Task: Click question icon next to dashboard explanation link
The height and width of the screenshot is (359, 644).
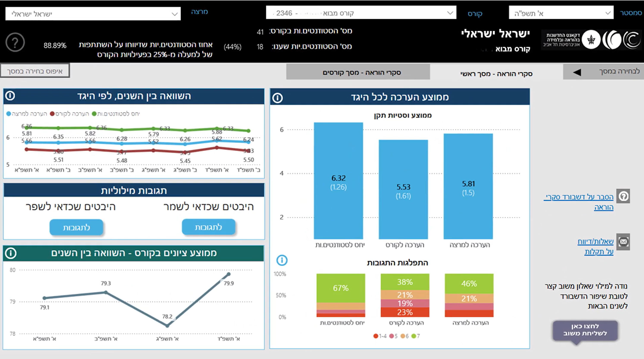Action: [623, 196]
